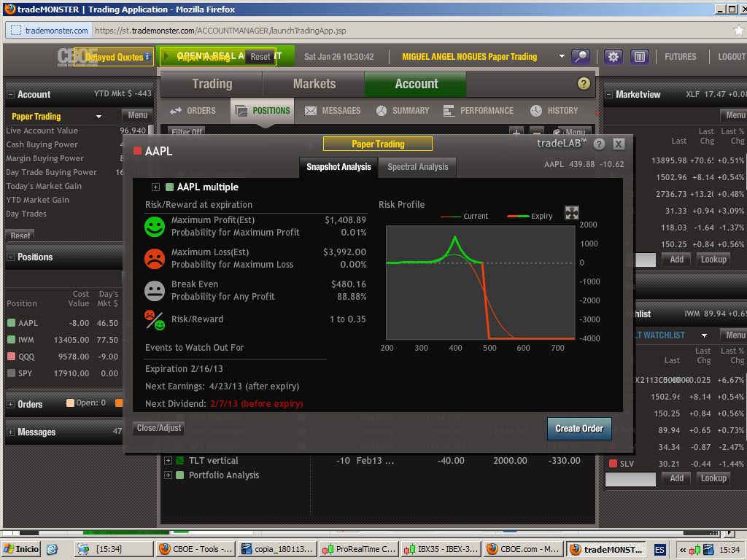Image resolution: width=747 pixels, height=560 pixels.
Task: Toggle the IWM position green marker
Action: pos(12,340)
